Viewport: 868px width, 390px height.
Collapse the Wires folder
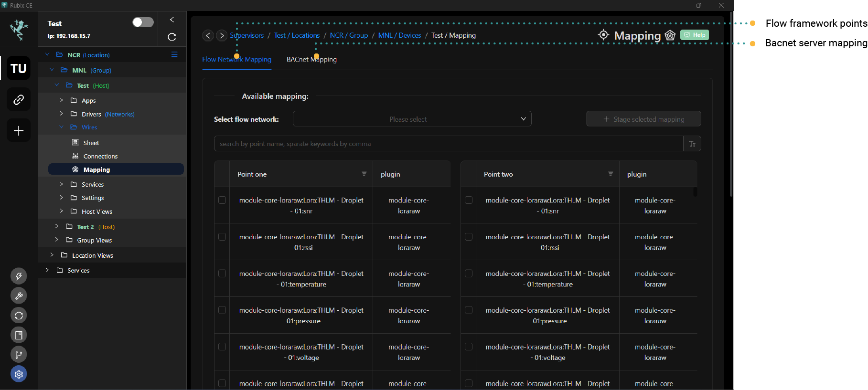pyautogui.click(x=61, y=127)
